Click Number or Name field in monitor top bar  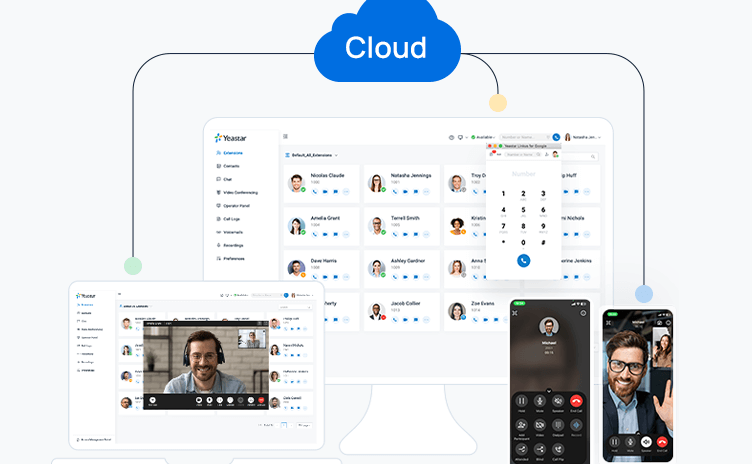[525, 137]
